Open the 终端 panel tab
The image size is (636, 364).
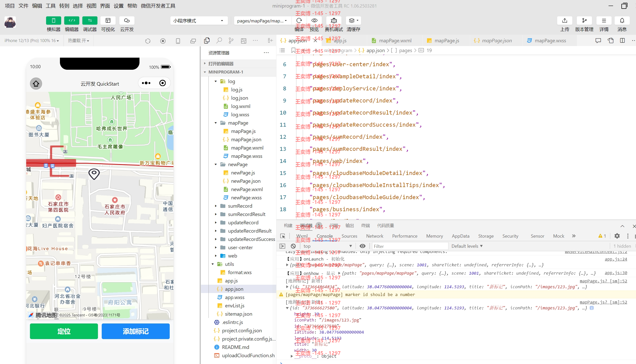[365, 226]
